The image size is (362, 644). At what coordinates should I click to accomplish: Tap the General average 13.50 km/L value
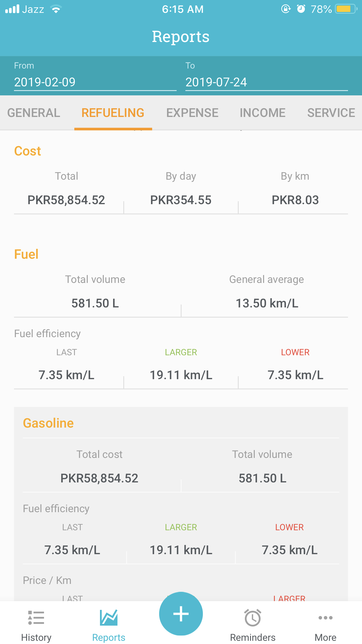(x=267, y=303)
